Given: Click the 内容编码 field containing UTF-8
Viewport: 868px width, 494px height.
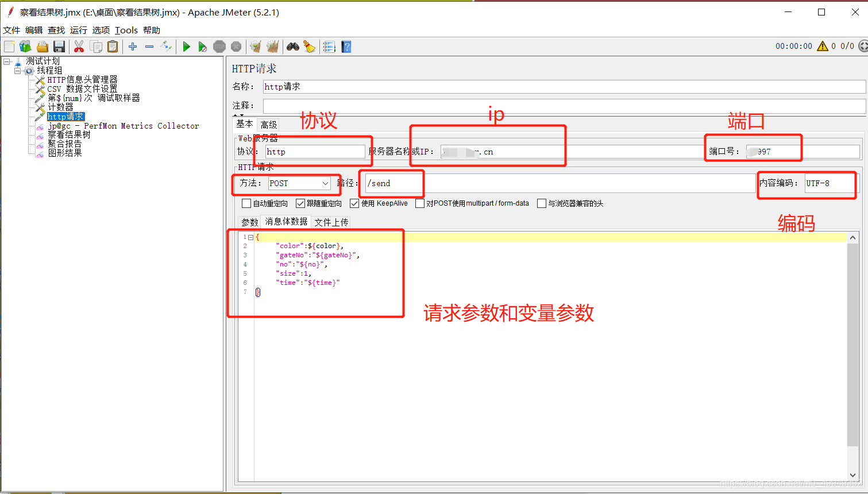Looking at the screenshot, I should [831, 183].
